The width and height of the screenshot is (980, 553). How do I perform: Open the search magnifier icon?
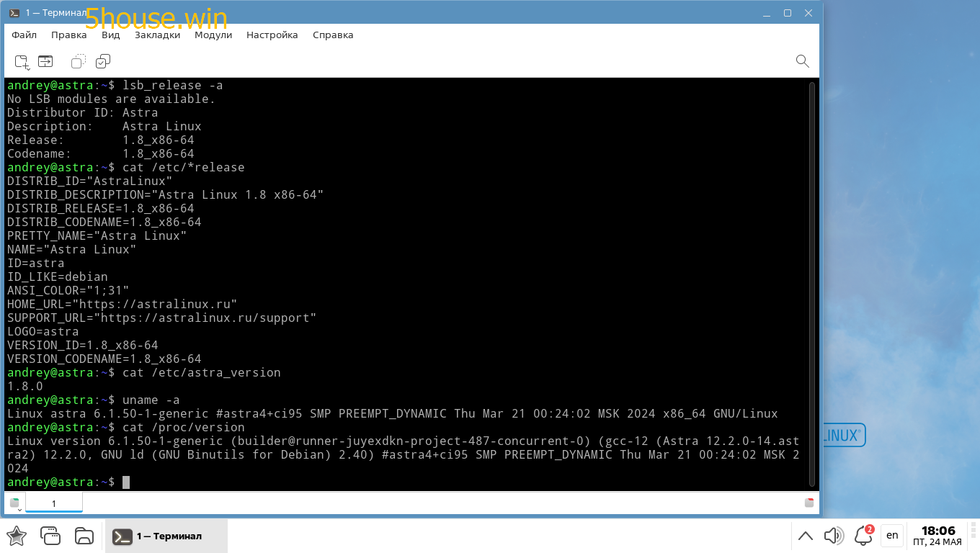(x=802, y=61)
